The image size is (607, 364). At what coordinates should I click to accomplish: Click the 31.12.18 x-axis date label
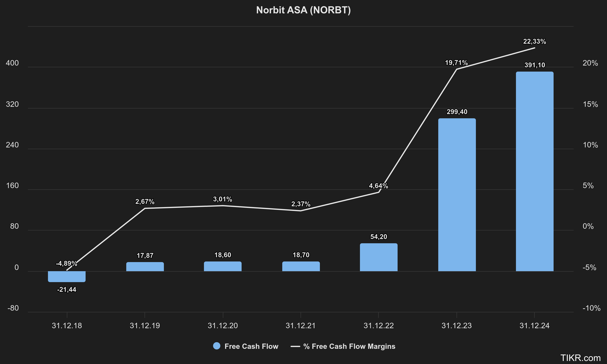pos(67,326)
